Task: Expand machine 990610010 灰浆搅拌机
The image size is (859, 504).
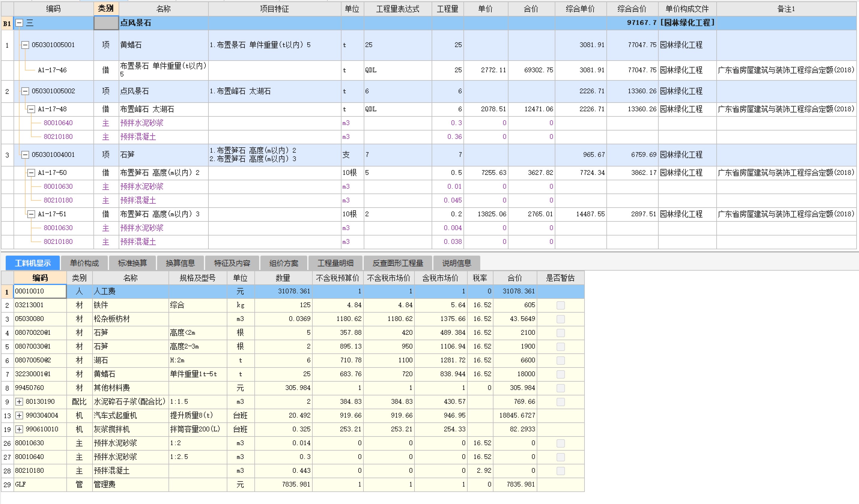Action: click(19, 429)
